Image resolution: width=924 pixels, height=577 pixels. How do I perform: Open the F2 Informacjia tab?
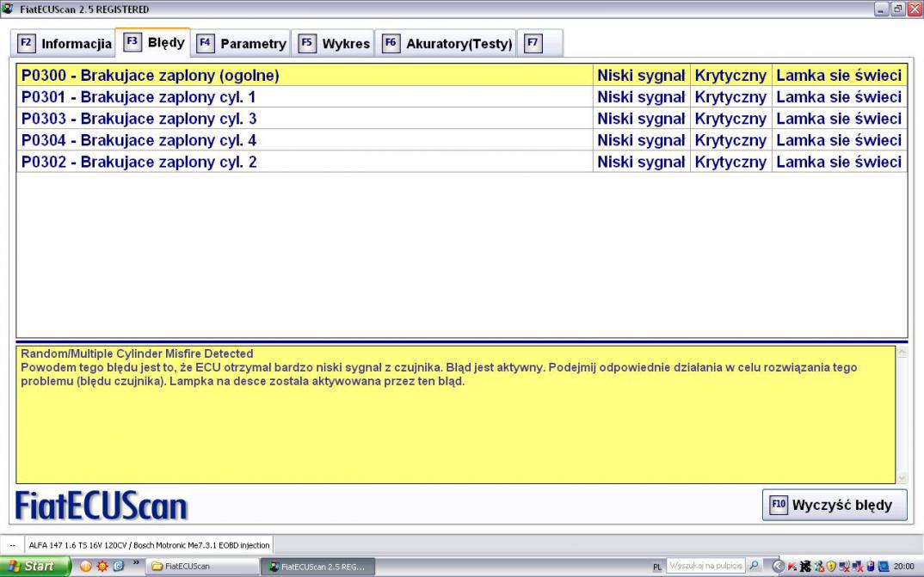pos(63,44)
